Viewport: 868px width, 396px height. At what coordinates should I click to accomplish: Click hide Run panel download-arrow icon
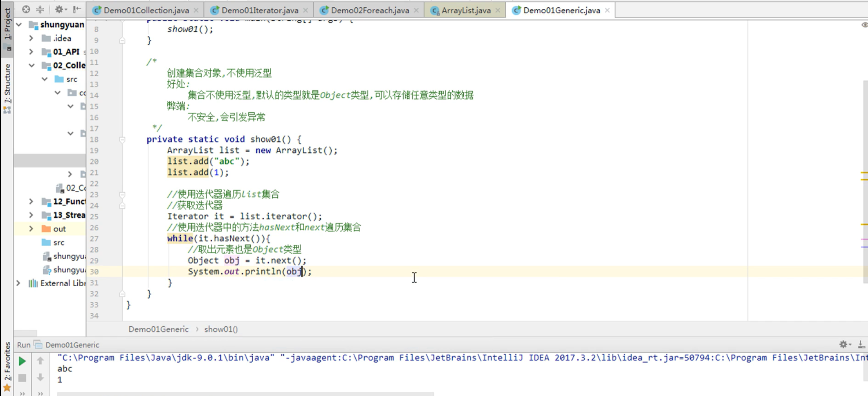[x=861, y=344]
